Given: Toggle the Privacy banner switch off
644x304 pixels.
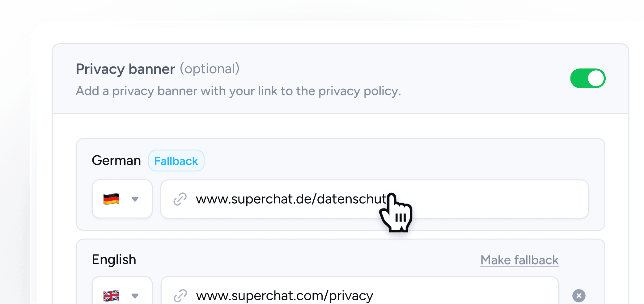Looking at the screenshot, I should 587,78.
